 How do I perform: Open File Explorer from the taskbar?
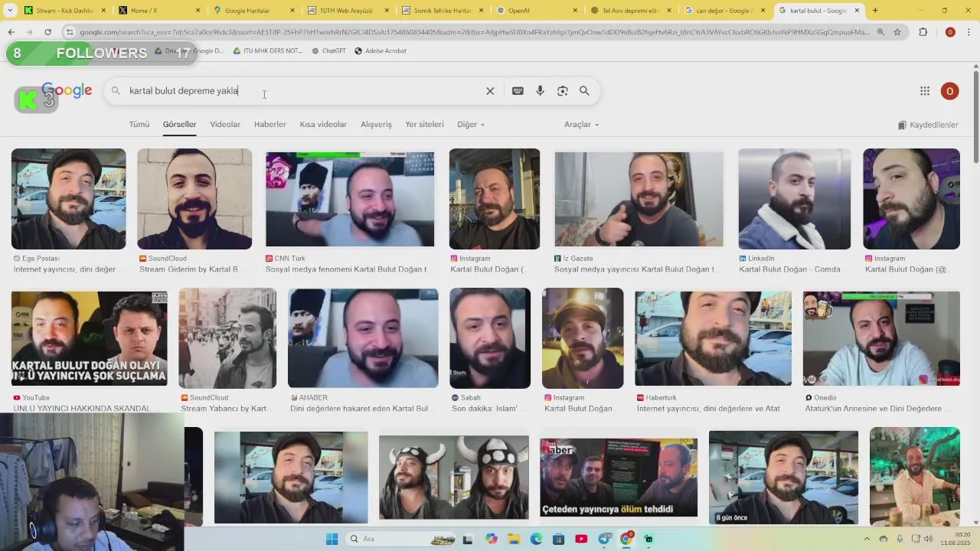click(514, 539)
